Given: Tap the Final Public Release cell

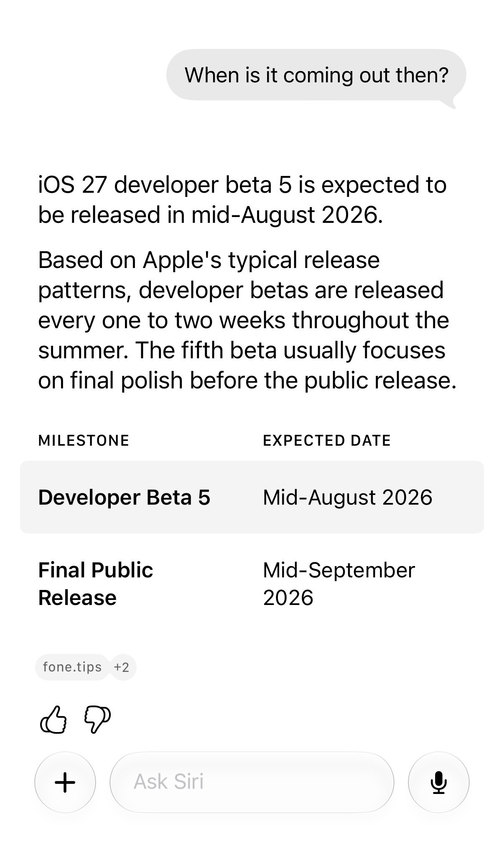Looking at the screenshot, I should click(96, 584).
